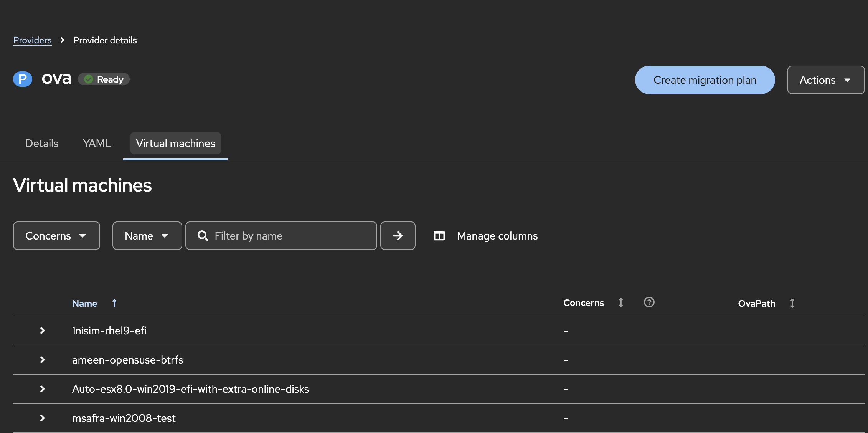Click the magnifier search icon
868x433 pixels.
203,236
